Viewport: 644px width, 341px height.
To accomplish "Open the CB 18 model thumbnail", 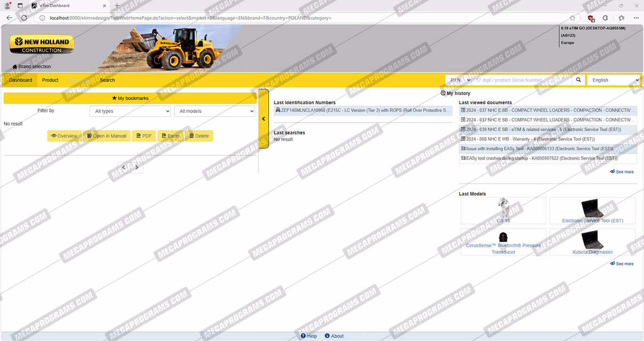I will (504, 211).
